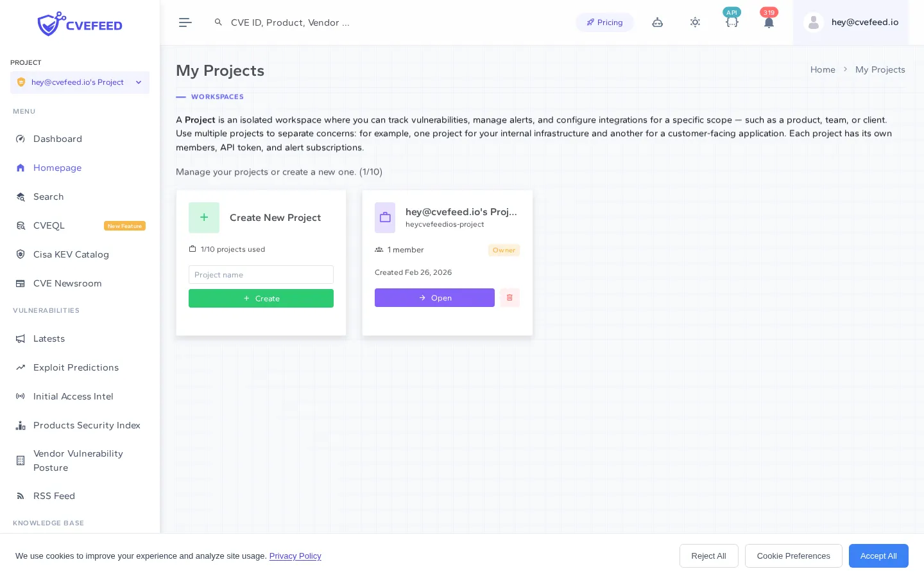Select CVEQL from the sidebar
The image size is (924, 578).
[49, 225]
